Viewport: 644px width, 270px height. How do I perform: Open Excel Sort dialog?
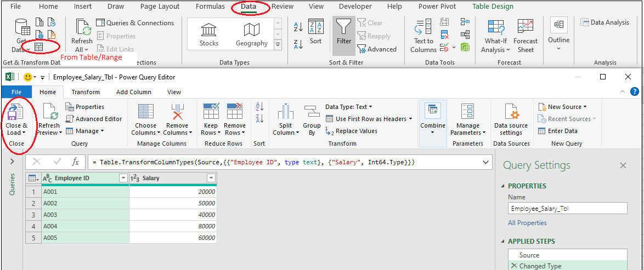pyautogui.click(x=315, y=32)
